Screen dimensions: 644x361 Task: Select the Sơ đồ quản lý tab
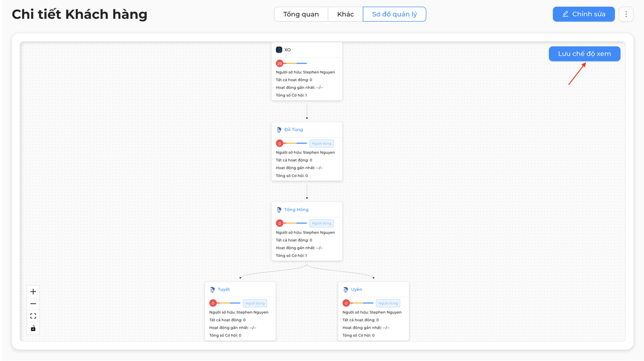point(395,14)
